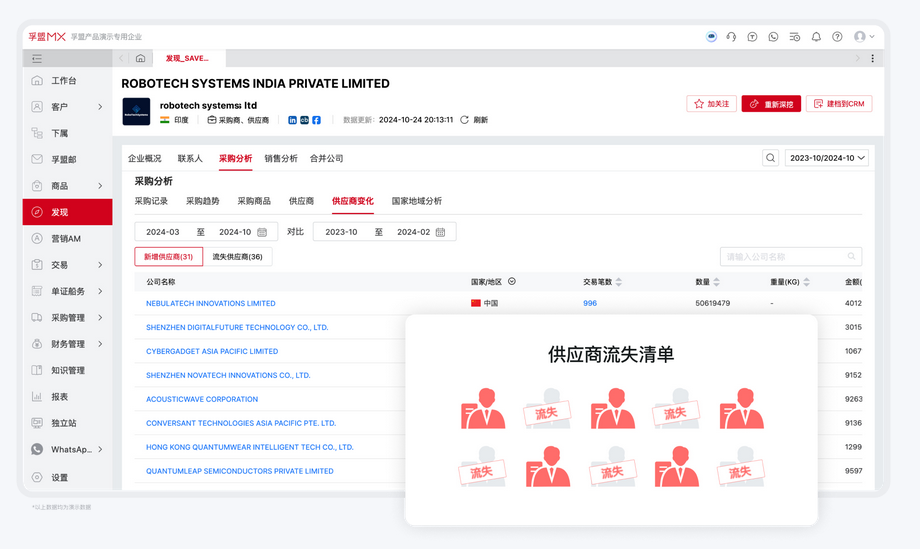Click the notification bell icon
920x549 pixels.
[816, 37]
